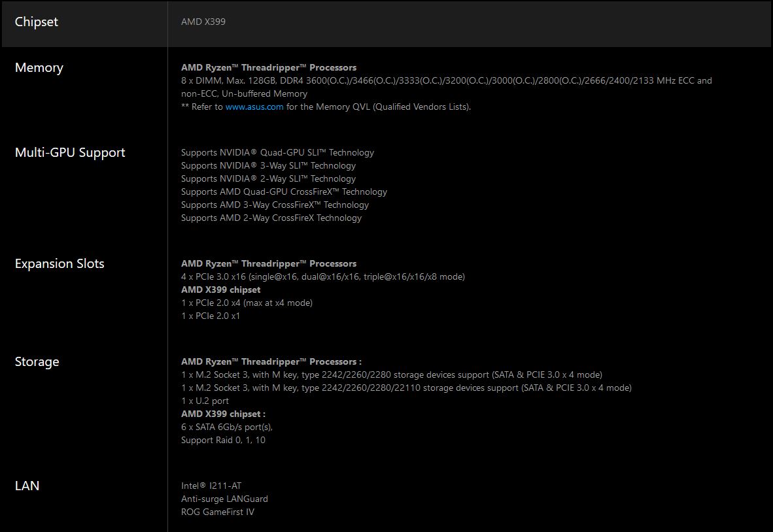Select the NVIDIA 3-Way SLI support line
Screen dimensions: 773x532
click(268, 165)
